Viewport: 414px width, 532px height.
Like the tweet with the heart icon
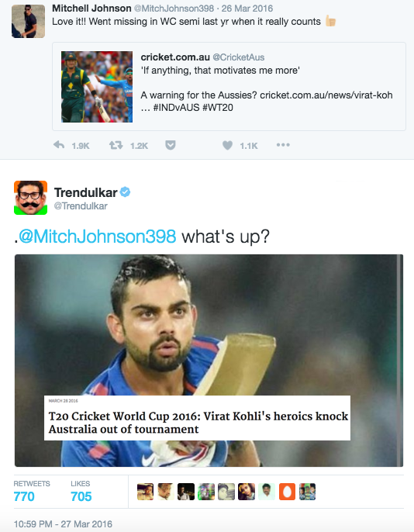point(227,145)
